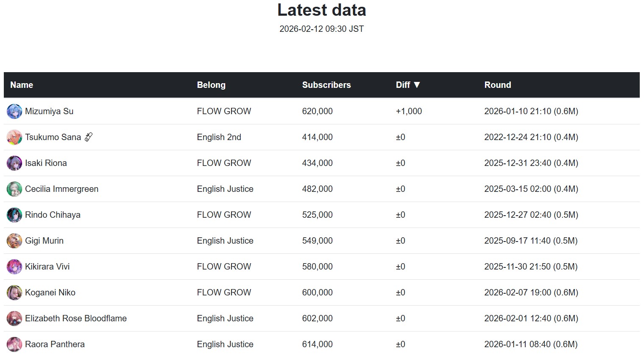Click Gigi Murin's avatar icon

pos(14,241)
